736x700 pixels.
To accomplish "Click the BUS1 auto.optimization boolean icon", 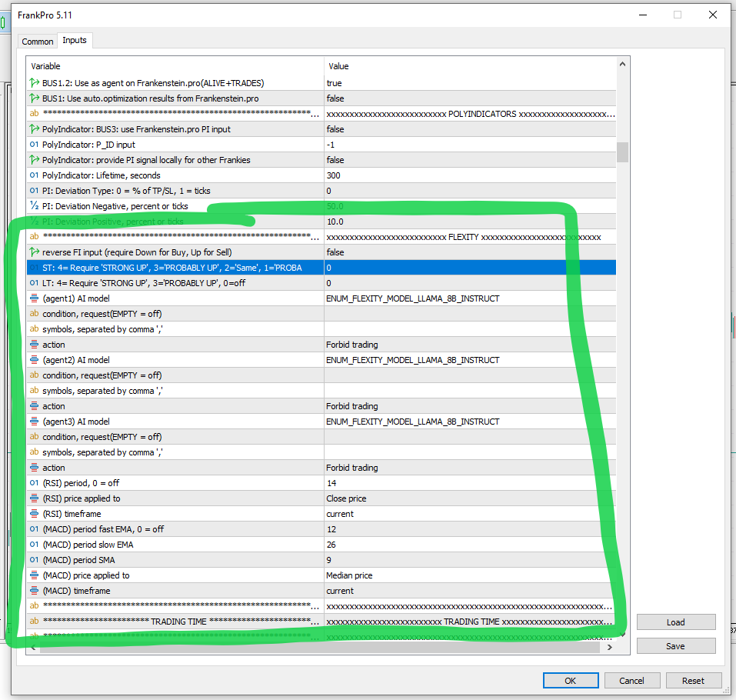I will [35, 98].
